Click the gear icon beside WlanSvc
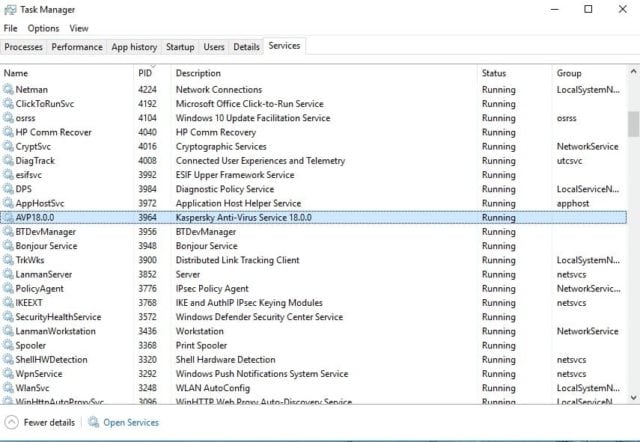 (8, 388)
